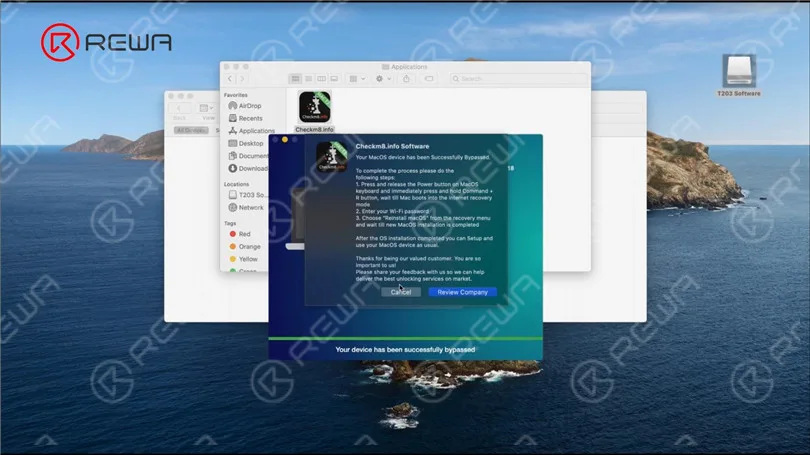Click the Red tag

pyautogui.click(x=240, y=234)
